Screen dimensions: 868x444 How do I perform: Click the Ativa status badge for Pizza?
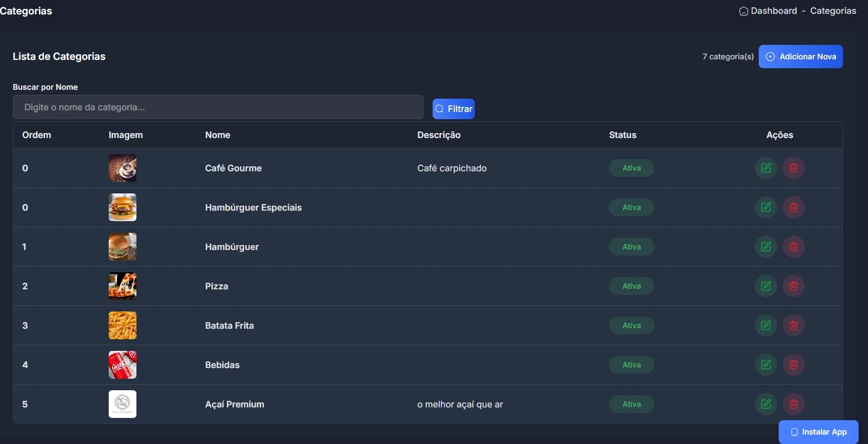pos(631,286)
